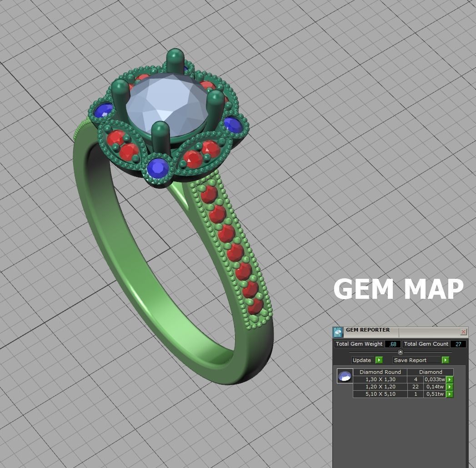
Task: Click the green arrow next to Save Report
Action: tap(445, 360)
